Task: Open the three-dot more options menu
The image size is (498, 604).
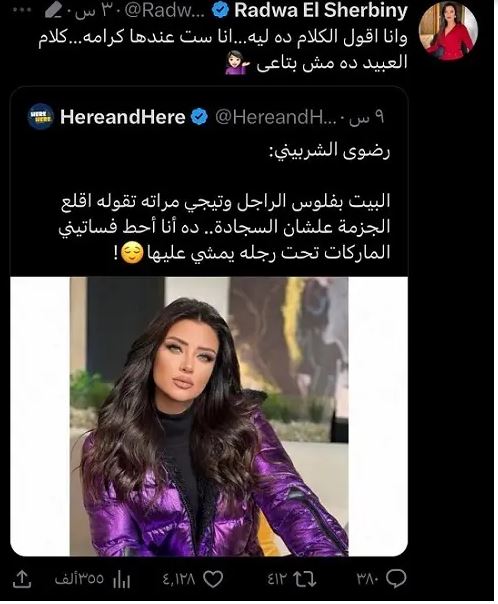Action: [x=21, y=10]
